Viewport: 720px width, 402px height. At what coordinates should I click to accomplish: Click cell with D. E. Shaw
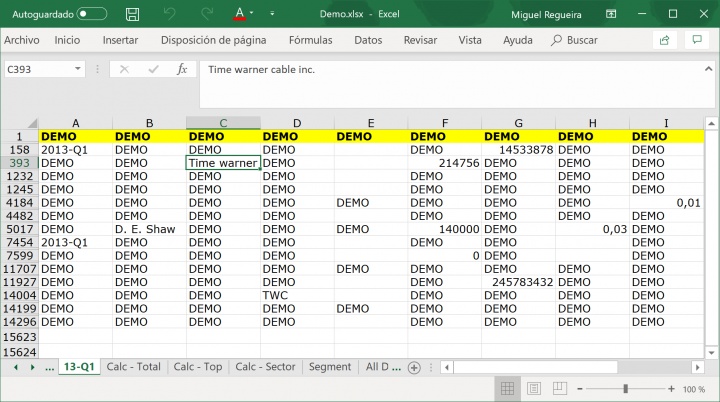[149, 229]
